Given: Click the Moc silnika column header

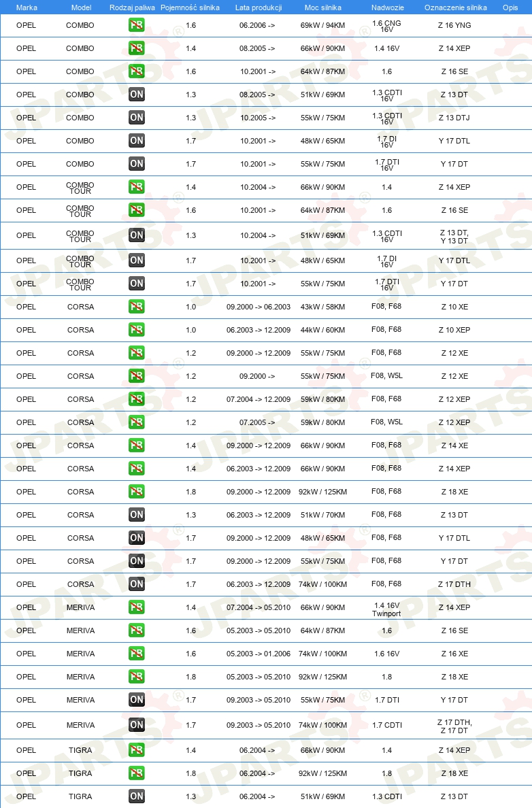Looking at the screenshot, I should 322,7.
